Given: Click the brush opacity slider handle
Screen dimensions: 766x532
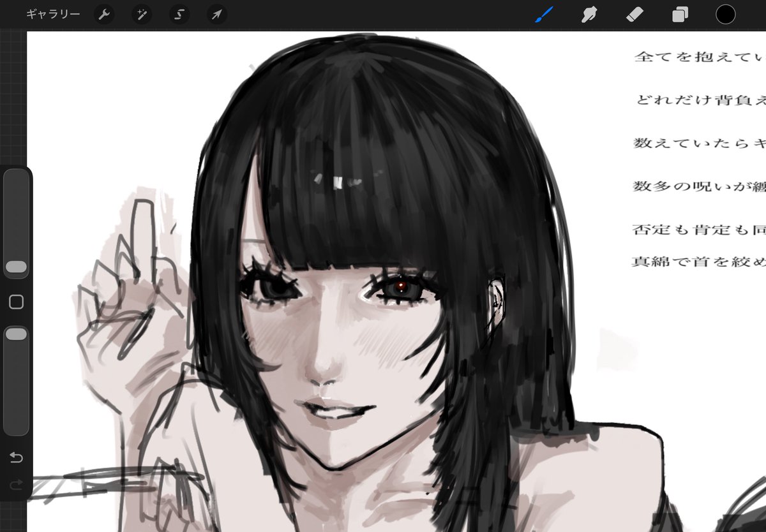Looking at the screenshot, I should click(17, 334).
